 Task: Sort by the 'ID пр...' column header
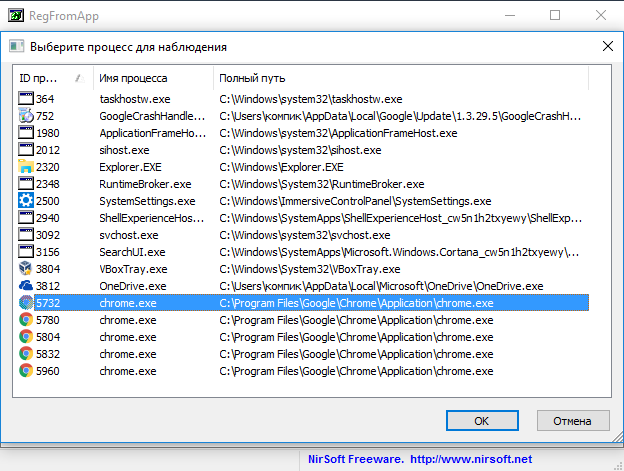coord(53,78)
